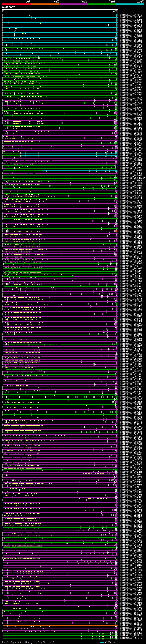Screen dimensions: 146x644
Task: Select UniRef100_Q43564 label
Action: click(x=131, y=30)
